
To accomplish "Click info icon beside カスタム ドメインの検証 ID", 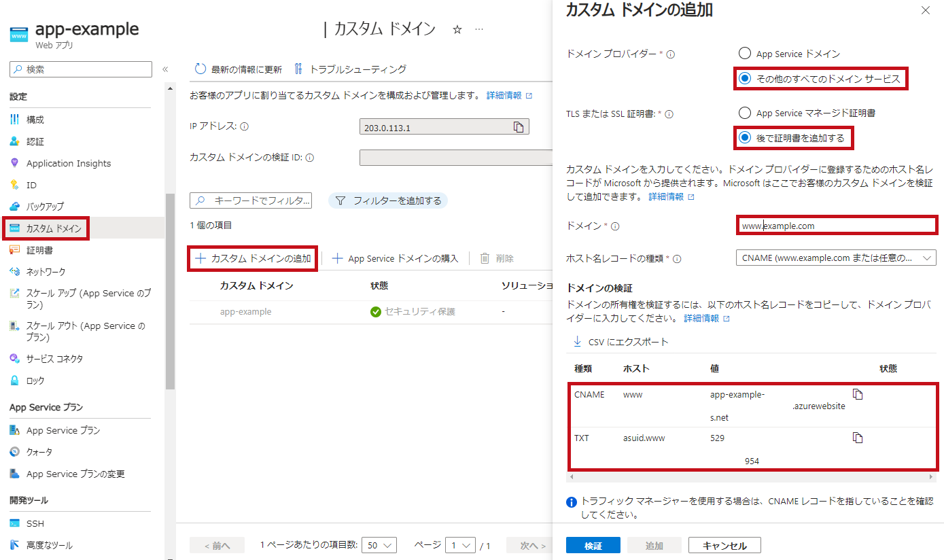I will click(x=309, y=158).
